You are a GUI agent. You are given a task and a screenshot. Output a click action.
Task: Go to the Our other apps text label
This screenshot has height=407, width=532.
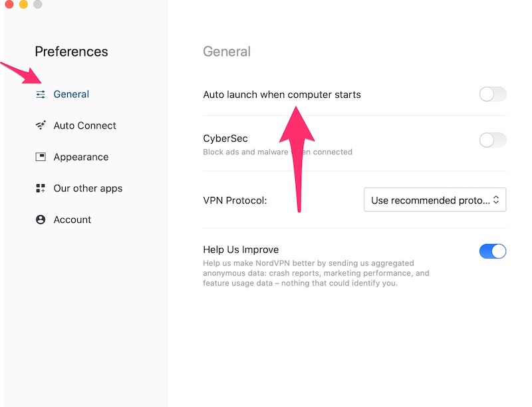point(88,188)
